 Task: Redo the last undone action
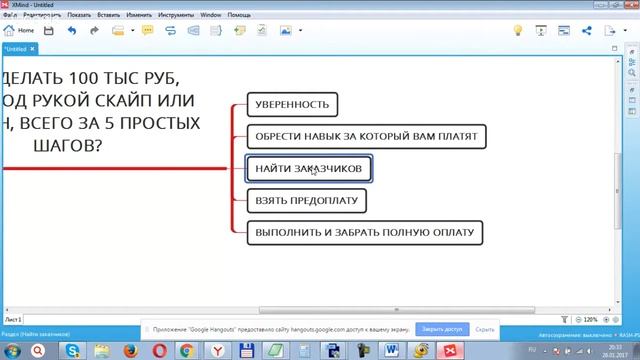94,31
